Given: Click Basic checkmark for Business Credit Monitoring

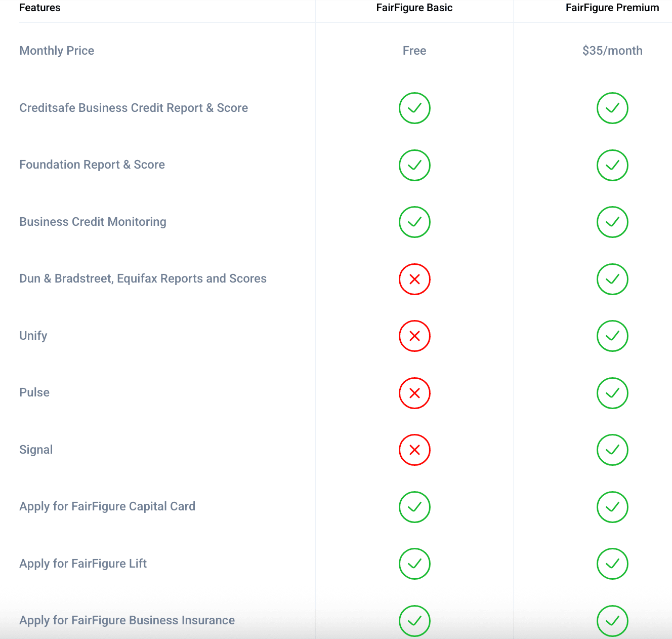Looking at the screenshot, I should tap(414, 222).
